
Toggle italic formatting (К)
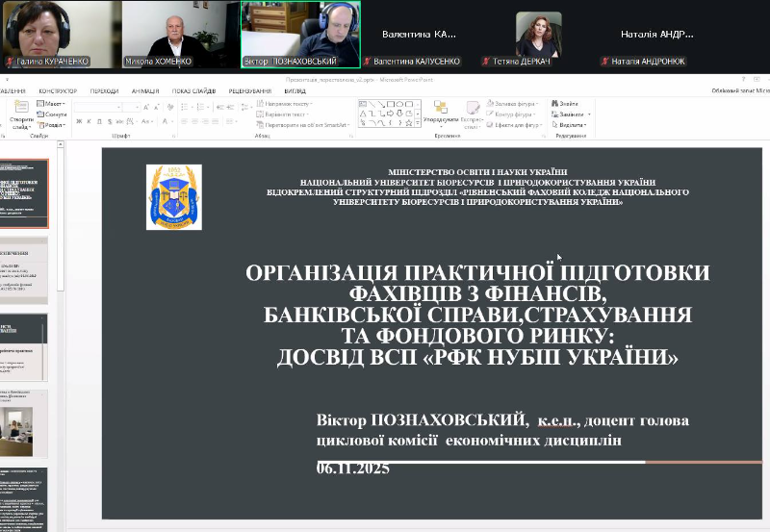[x=90, y=121]
